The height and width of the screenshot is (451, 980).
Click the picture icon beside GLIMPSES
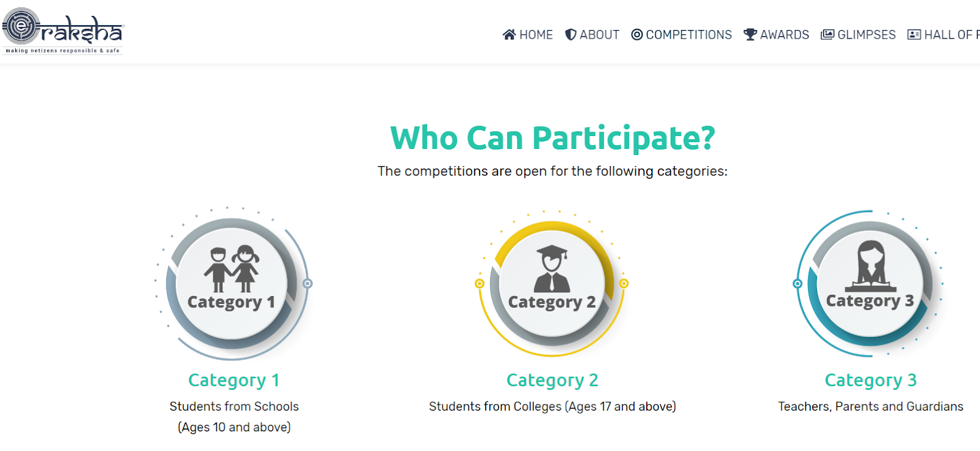point(827,35)
